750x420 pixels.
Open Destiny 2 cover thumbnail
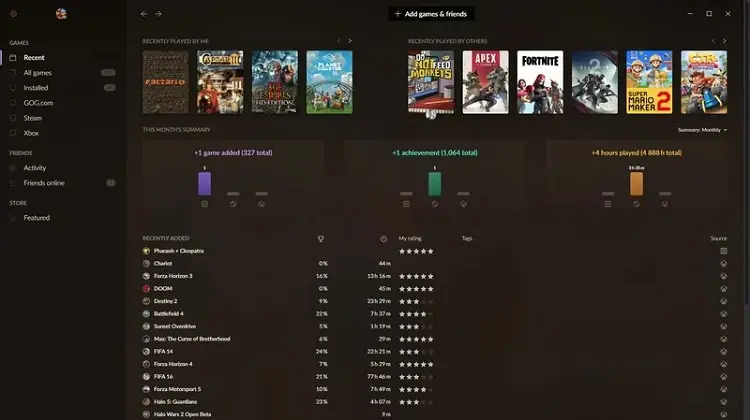[595, 82]
